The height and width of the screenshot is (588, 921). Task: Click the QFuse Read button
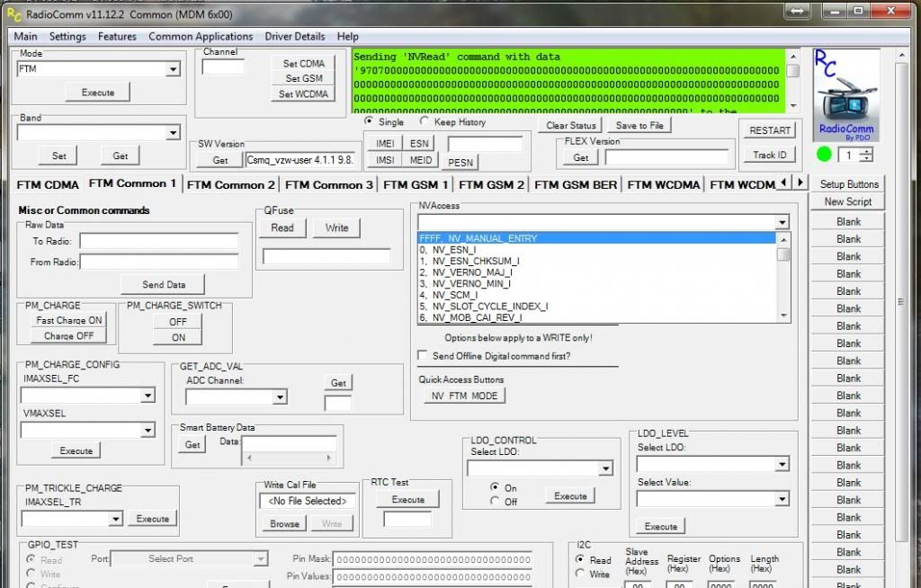tap(282, 227)
